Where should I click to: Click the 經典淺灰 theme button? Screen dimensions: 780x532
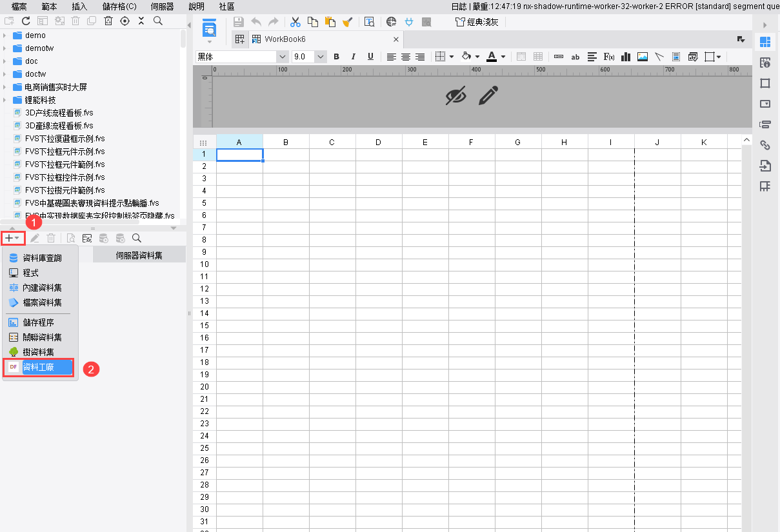[477, 22]
